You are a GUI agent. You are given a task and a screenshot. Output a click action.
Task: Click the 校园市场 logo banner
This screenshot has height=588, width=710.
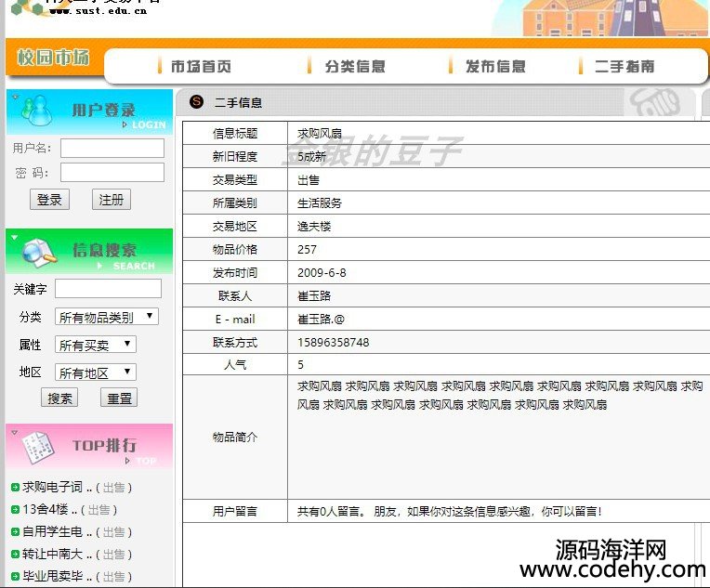coord(53,58)
